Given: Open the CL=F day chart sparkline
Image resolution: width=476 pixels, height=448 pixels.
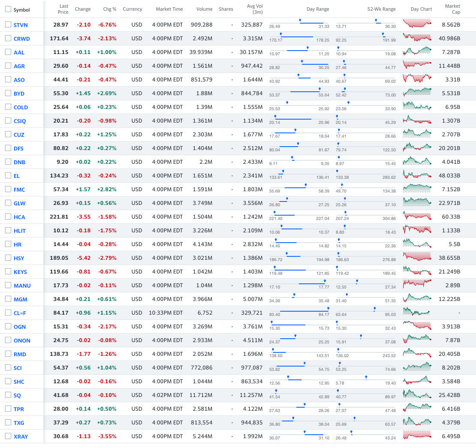Looking at the screenshot, I should pyautogui.click(x=417, y=311).
